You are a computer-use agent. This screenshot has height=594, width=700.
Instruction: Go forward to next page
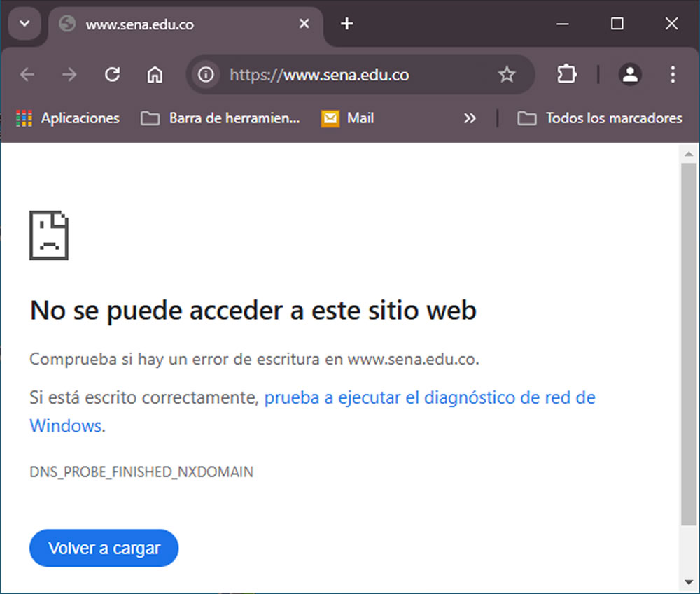click(69, 75)
